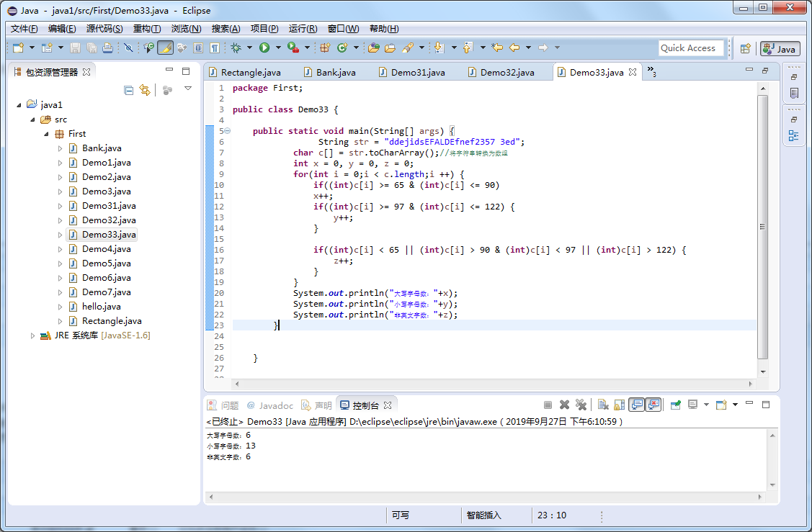This screenshot has height=532, width=812.
Task: Collapse the src folder node
Action: coord(32,120)
